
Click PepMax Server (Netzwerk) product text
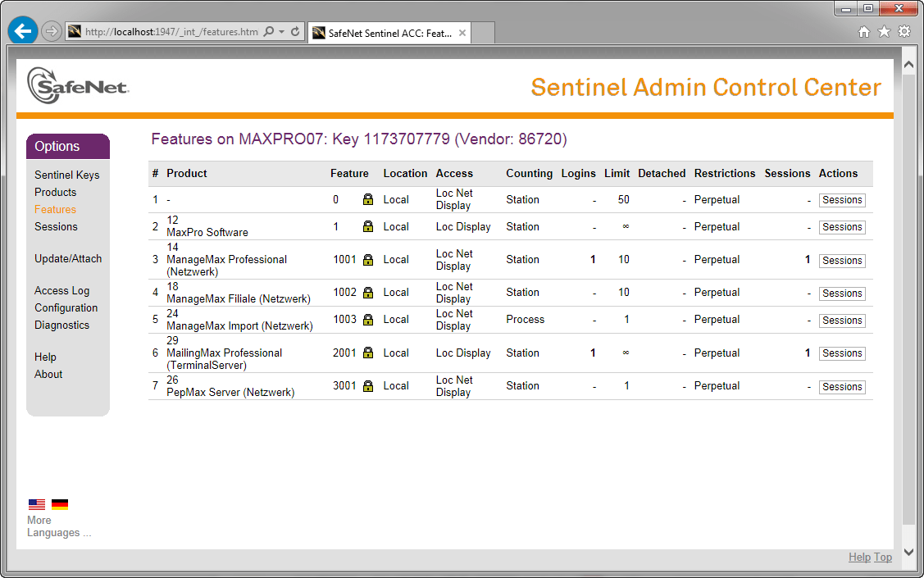(x=230, y=392)
